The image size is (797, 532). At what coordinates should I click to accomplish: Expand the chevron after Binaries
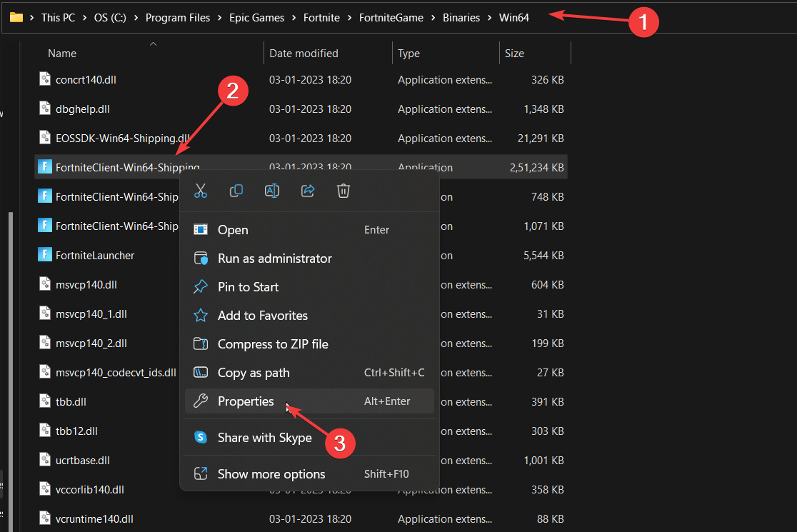[489, 18]
